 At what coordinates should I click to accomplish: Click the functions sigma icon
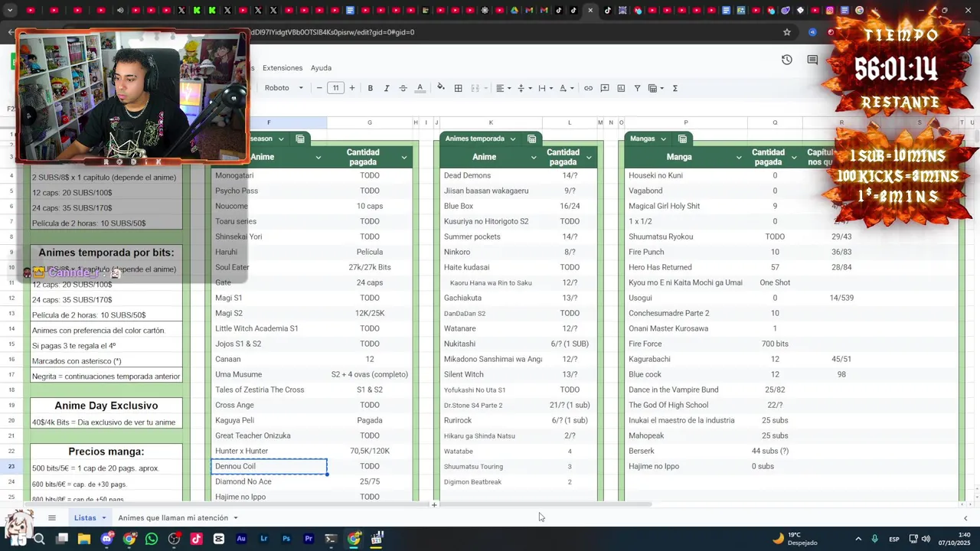tap(675, 88)
